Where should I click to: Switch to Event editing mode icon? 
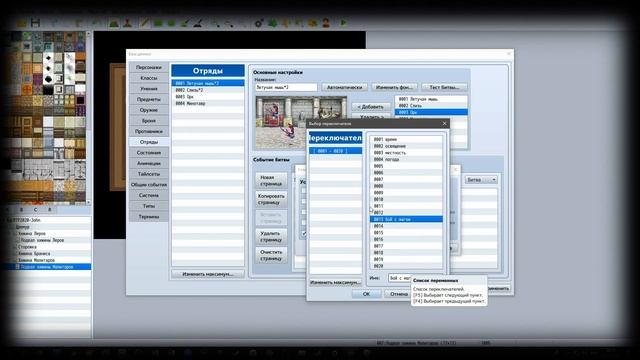127,23
